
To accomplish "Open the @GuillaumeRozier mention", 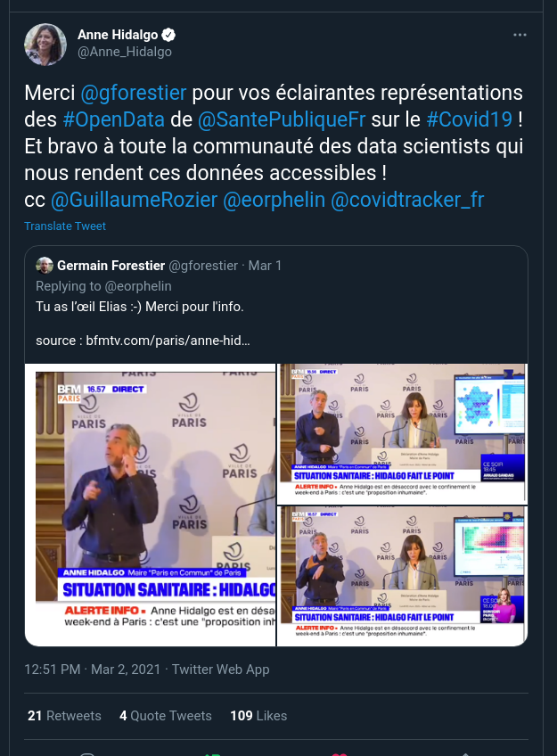I will click(x=134, y=201).
